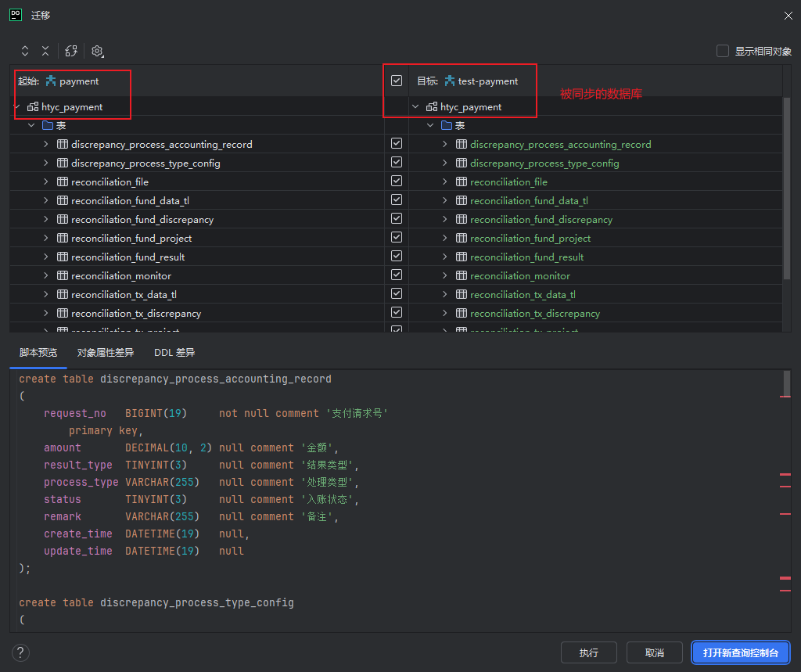801x672 pixels.
Task: Close the 迁移 dialog
Action: [x=788, y=16]
